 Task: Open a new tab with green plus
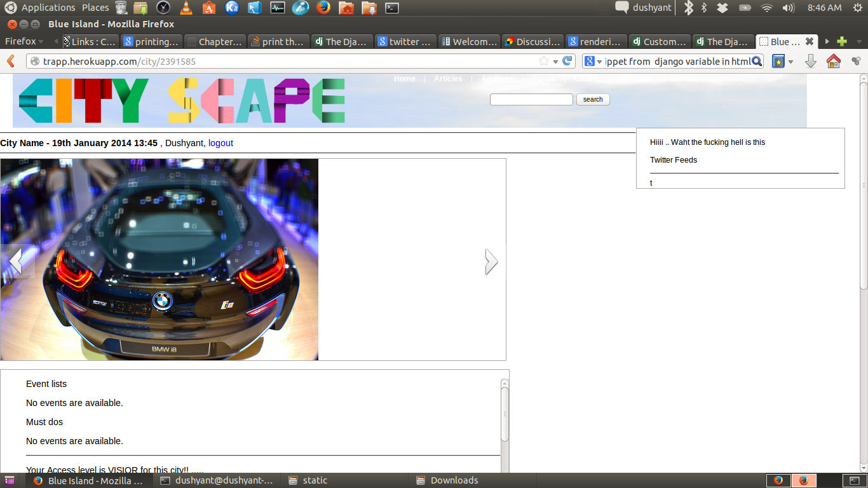[x=842, y=41]
